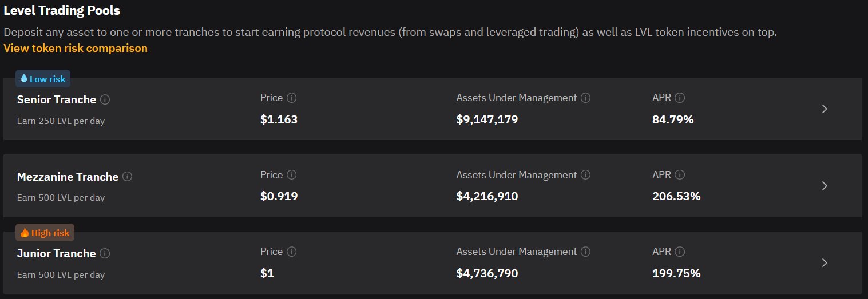Select the Mezzanine Tranche pool title
Screen dimensions: 868x299
[68, 177]
